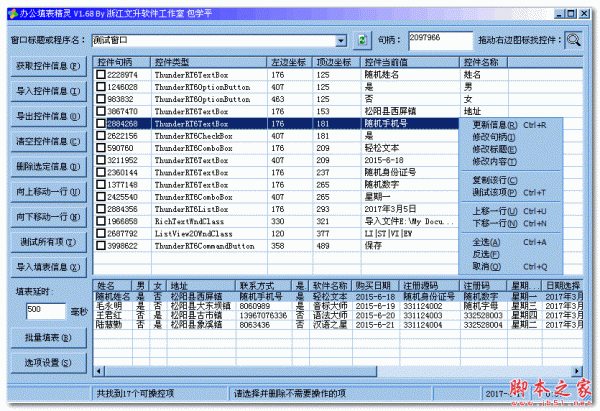Tick the checkbox for handle 2228974
Image resolution: width=600 pixels, height=411 pixels.
coord(100,75)
